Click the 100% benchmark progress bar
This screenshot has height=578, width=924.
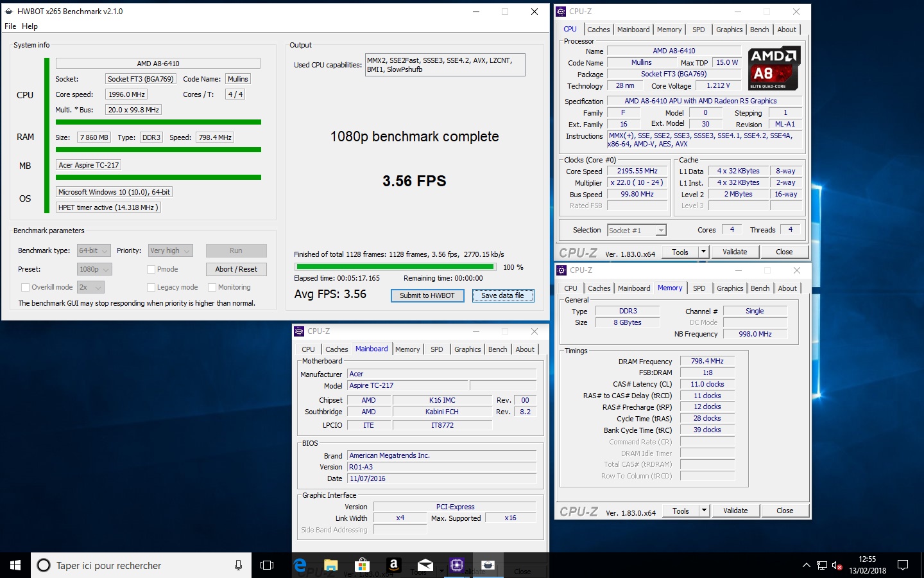click(395, 267)
